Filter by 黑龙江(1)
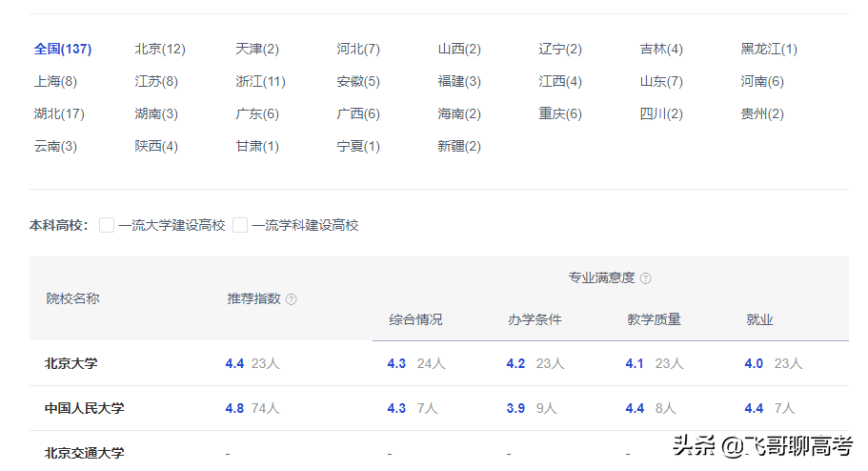Viewport: 868px width, 471px height. pos(769,49)
